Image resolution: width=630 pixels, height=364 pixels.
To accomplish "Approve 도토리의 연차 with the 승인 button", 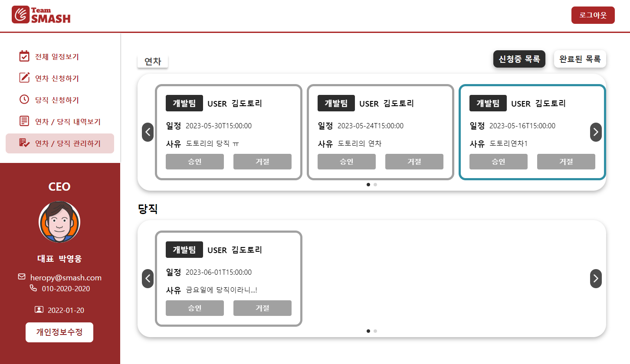I will tap(346, 161).
